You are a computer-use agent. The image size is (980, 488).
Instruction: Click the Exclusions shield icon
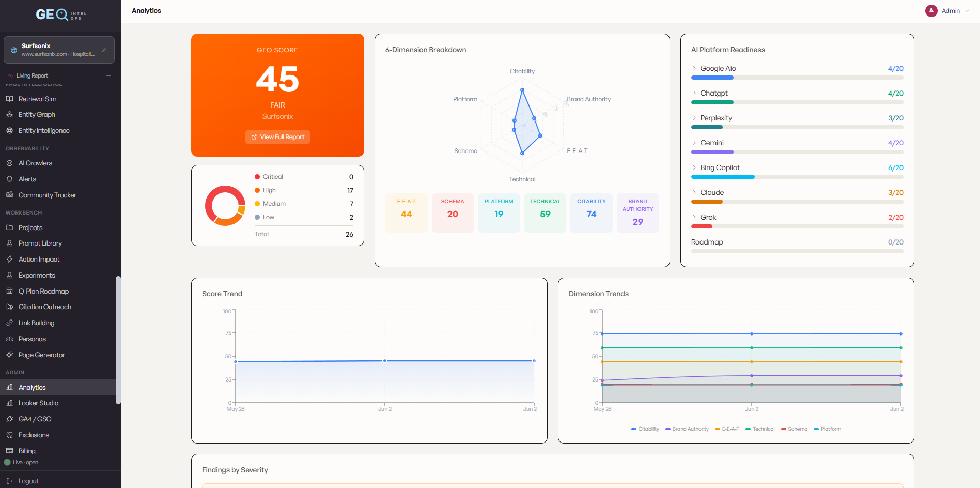click(x=9, y=435)
